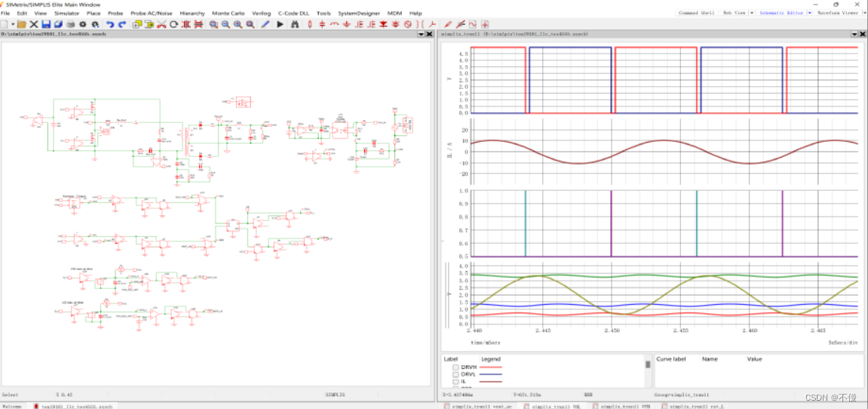Image resolution: width=868 pixels, height=409 pixels.
Task: Toggle the DRVL curve checkbox
Action: [455, 374]
